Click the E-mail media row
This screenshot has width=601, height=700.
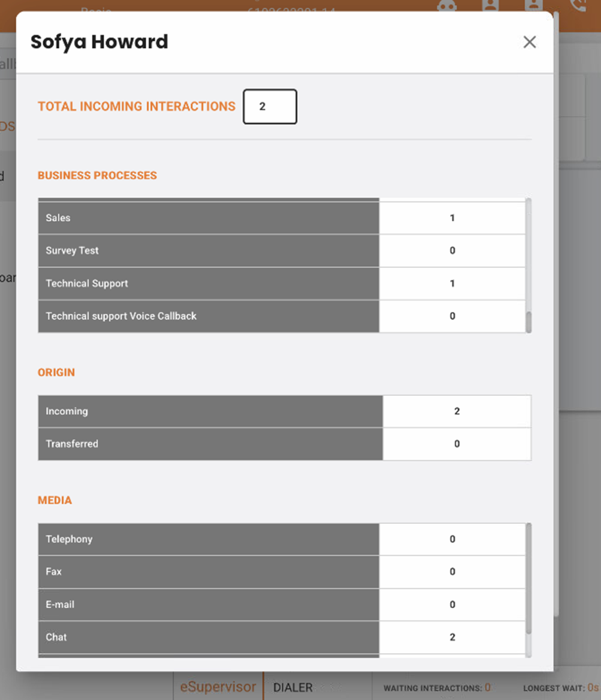(209, 604)
